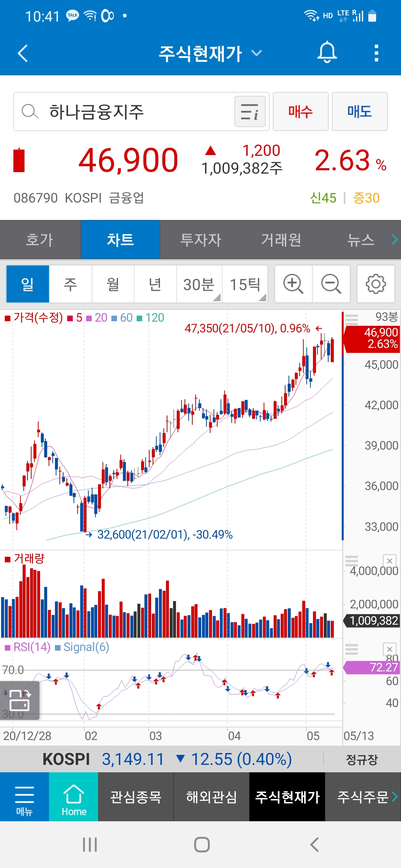This screenshot has width=401, height=868.
Task: Open the 15틱 tick interval dropdown
Action: click(245, 284)
